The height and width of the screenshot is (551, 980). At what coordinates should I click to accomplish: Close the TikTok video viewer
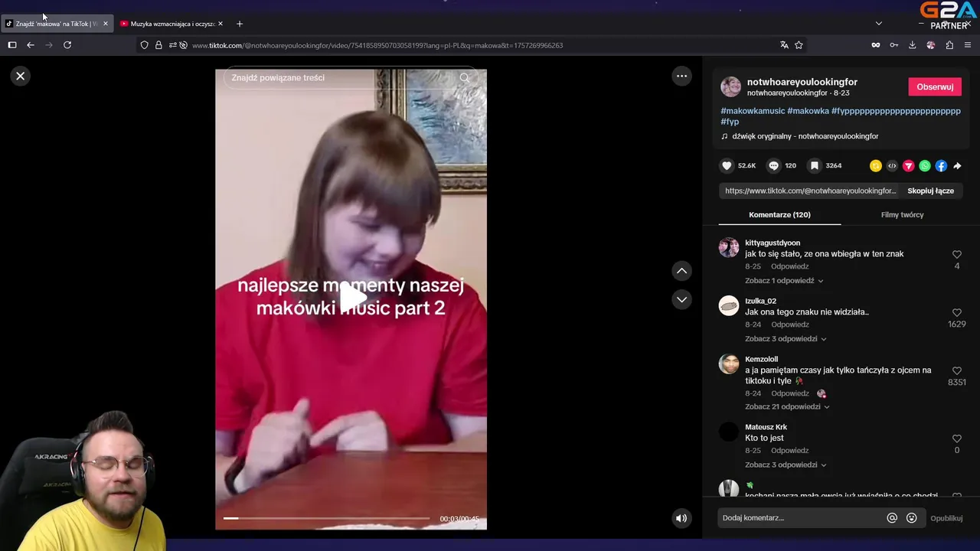(x=21, y=76)
